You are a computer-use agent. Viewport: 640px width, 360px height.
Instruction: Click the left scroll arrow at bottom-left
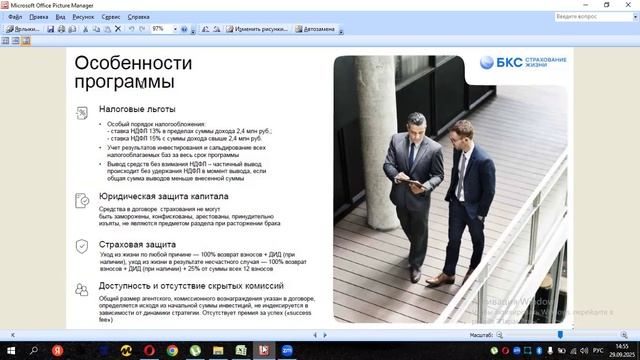(x=13, y=335)
